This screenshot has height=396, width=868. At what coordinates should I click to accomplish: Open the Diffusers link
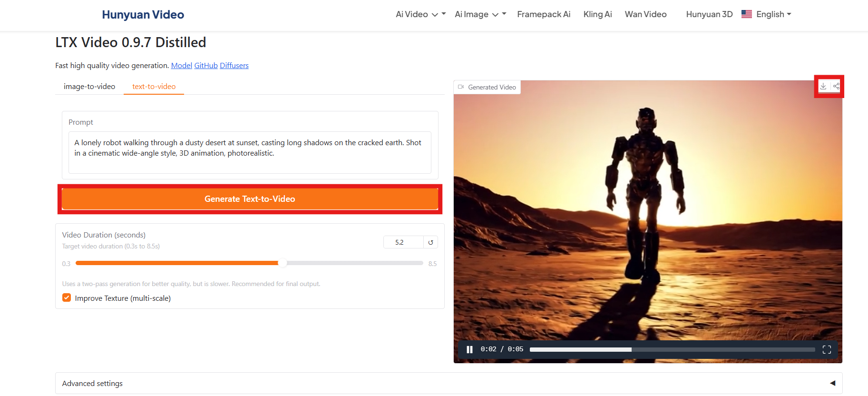pyautogui.click(x=234, y=65)
